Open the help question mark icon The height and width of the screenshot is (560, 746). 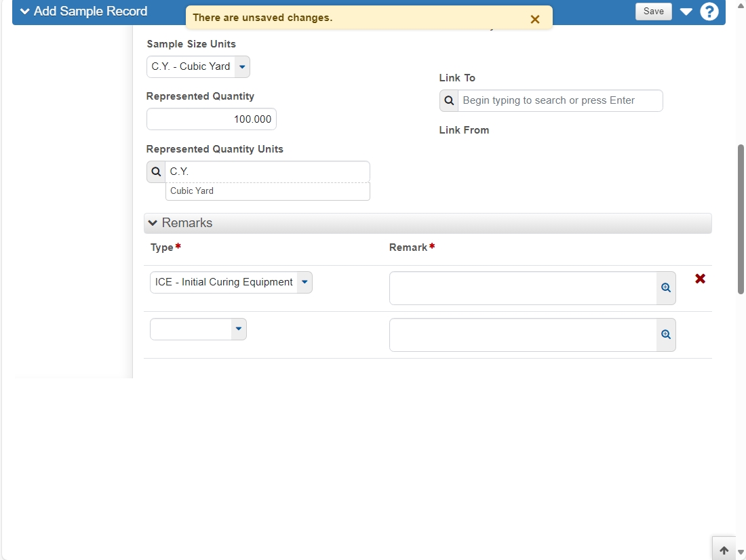(709, 12)
